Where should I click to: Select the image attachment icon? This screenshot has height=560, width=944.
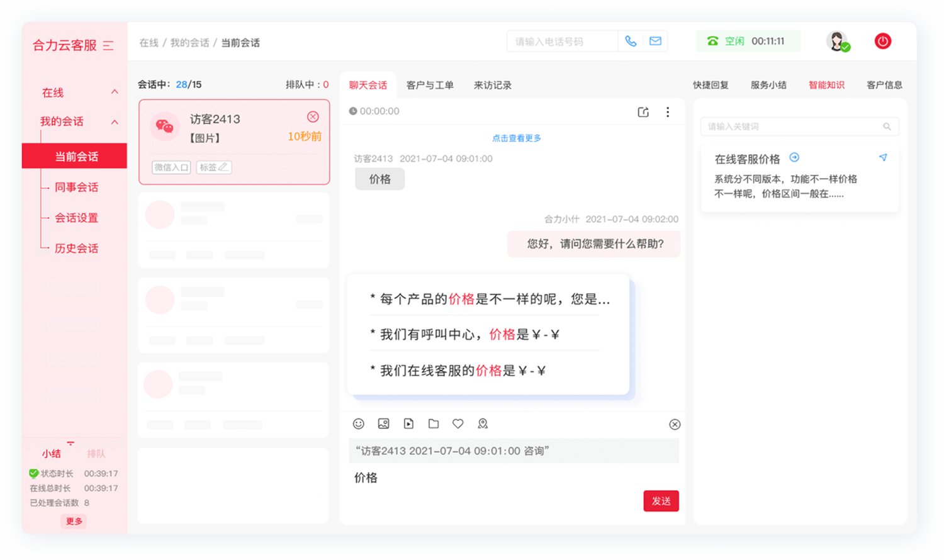[x=383, y=423]
